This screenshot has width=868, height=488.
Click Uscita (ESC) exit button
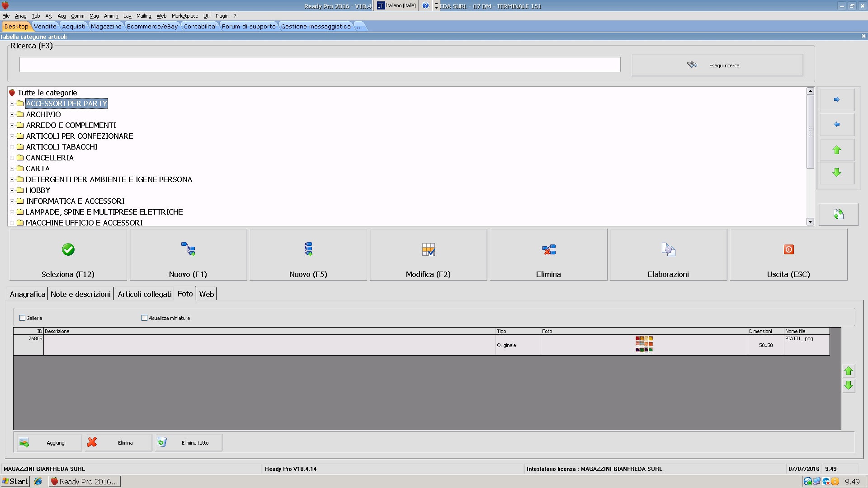tap(788, 255)
